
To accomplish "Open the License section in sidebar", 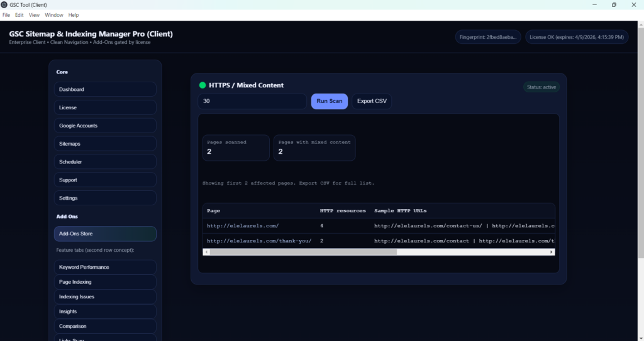I will tap(105, 107).
